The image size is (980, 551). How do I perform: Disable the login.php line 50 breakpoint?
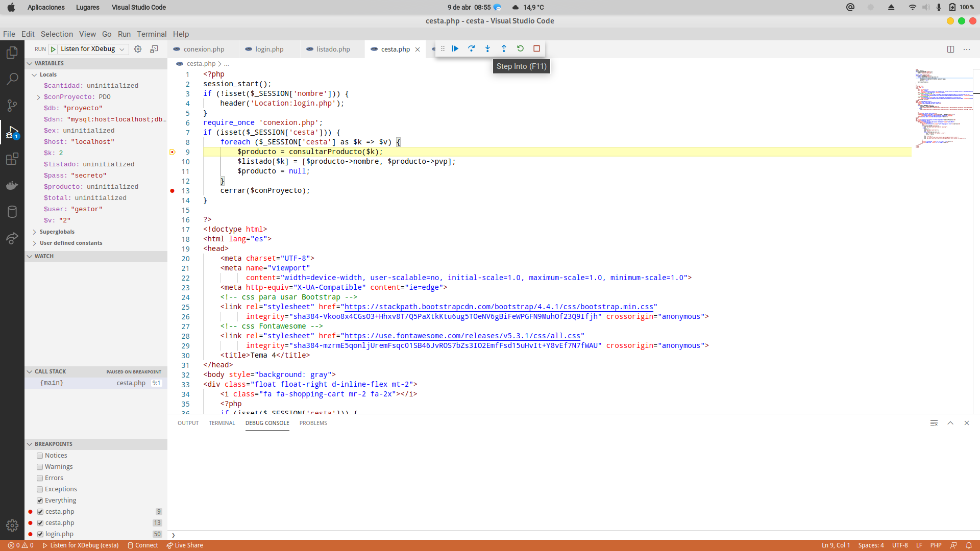40,534
